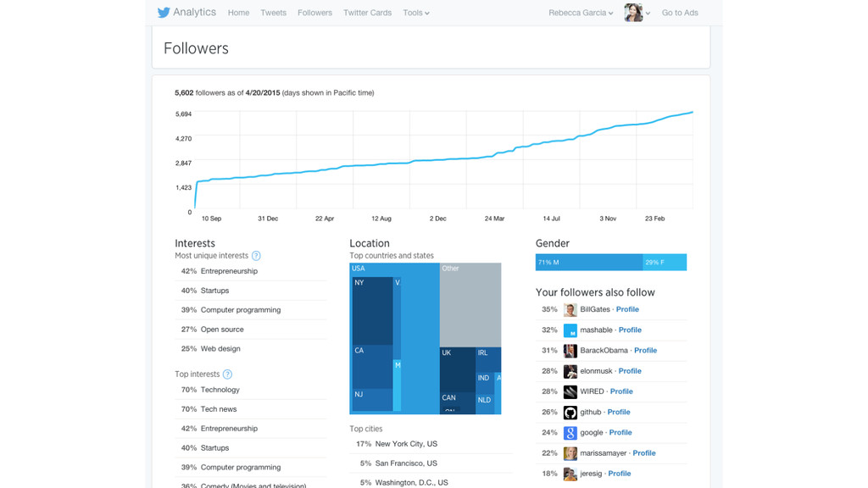Click jeresig avatar thumbnail

(570, 474)
